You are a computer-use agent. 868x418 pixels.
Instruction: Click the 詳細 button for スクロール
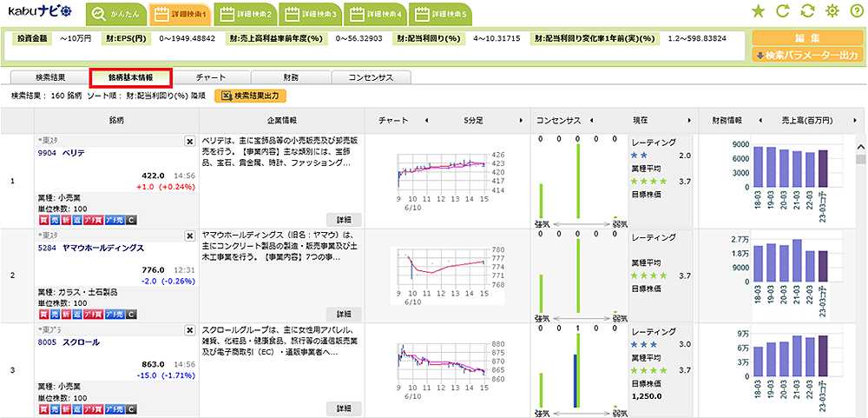343,408
